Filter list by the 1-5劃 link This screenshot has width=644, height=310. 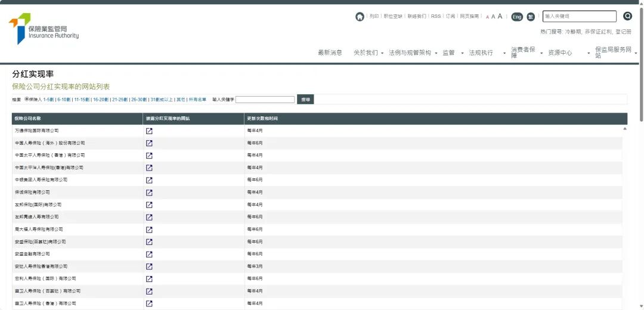(49, 100)
